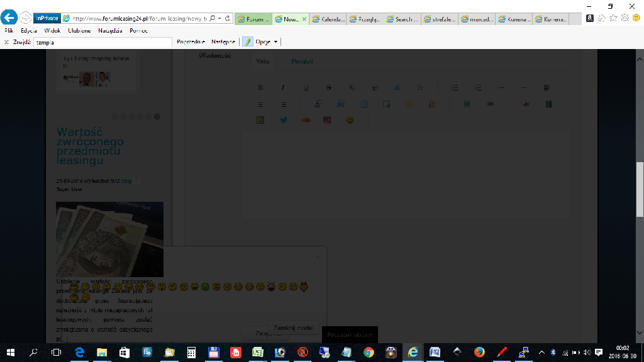
Task: Click the padlock secure-text icon
Action: click(x=431, y=104)
